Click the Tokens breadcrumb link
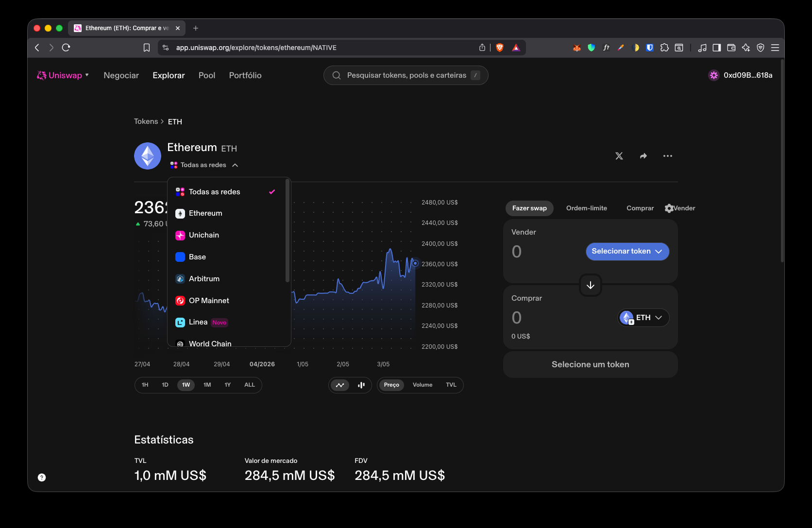Screen dimensions: 812x528 click(x=146, y=121)
